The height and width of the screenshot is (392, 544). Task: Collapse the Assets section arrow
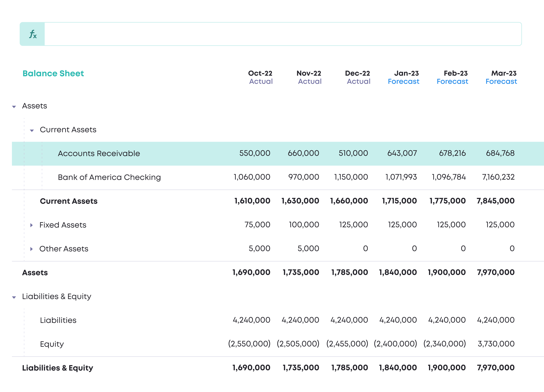14,107
